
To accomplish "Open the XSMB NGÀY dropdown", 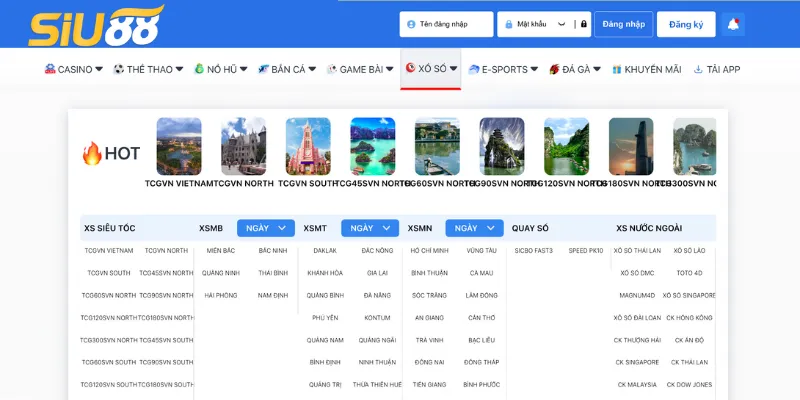I will [266, 228].
